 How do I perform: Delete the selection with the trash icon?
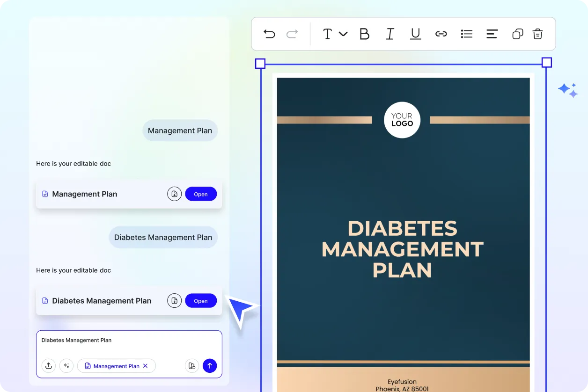pyautogui.click(x=538, y=34)
